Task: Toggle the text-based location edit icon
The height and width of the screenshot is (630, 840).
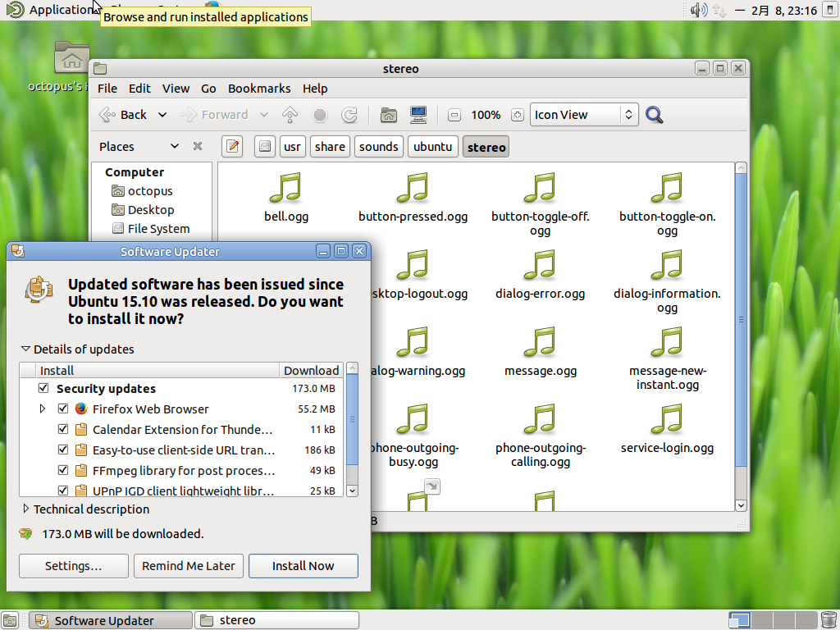Action: coord(232,146)
